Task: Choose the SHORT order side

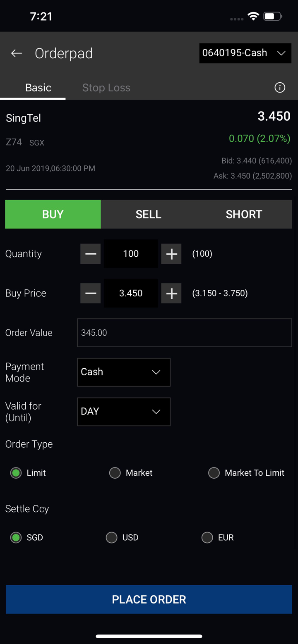Action: (244, 214)
